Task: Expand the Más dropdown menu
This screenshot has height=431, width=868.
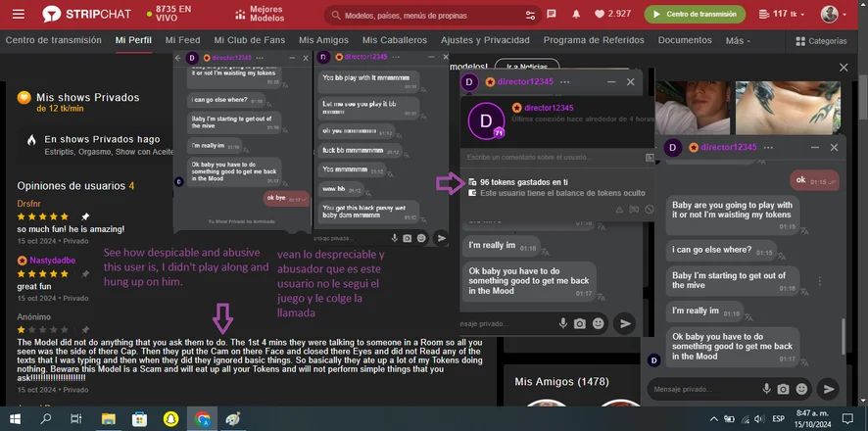Action: pos(737,41)
